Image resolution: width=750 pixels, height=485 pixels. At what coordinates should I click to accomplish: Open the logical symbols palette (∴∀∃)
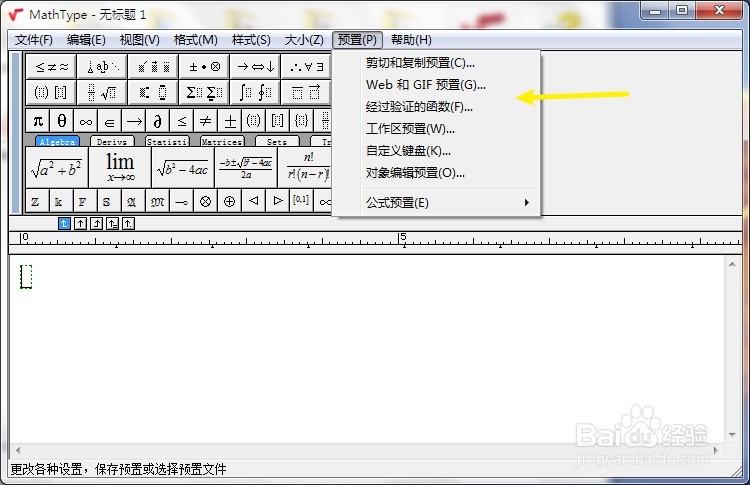306,66
